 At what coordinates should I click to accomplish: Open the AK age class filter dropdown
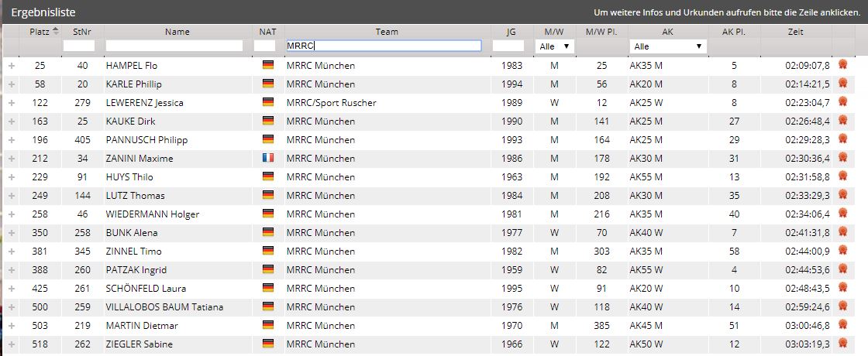pos(668,46)
